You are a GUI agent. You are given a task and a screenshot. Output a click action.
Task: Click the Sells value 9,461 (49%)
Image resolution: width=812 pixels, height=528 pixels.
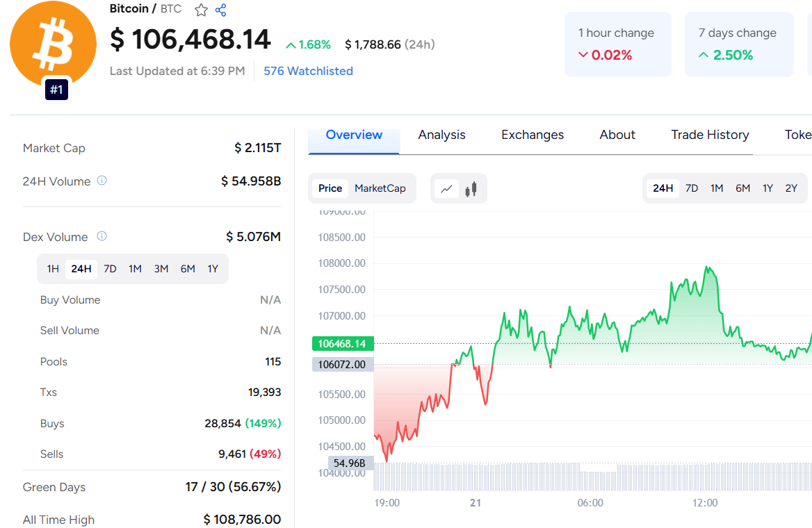click(250, 454)
